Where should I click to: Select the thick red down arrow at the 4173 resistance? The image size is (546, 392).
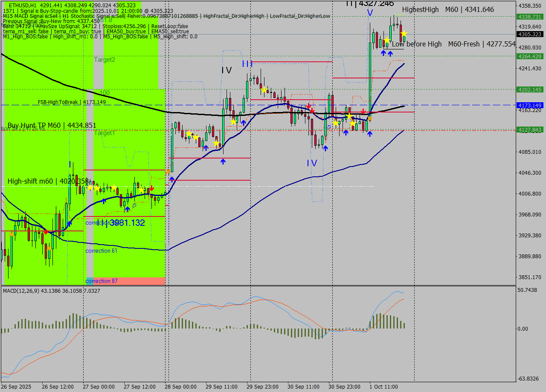click(309, 106)
